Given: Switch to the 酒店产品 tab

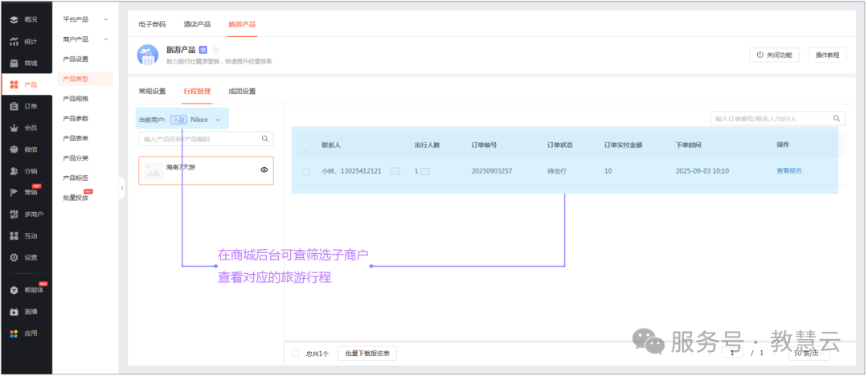Looking at the screenshot, I should (x=196, y=24).
